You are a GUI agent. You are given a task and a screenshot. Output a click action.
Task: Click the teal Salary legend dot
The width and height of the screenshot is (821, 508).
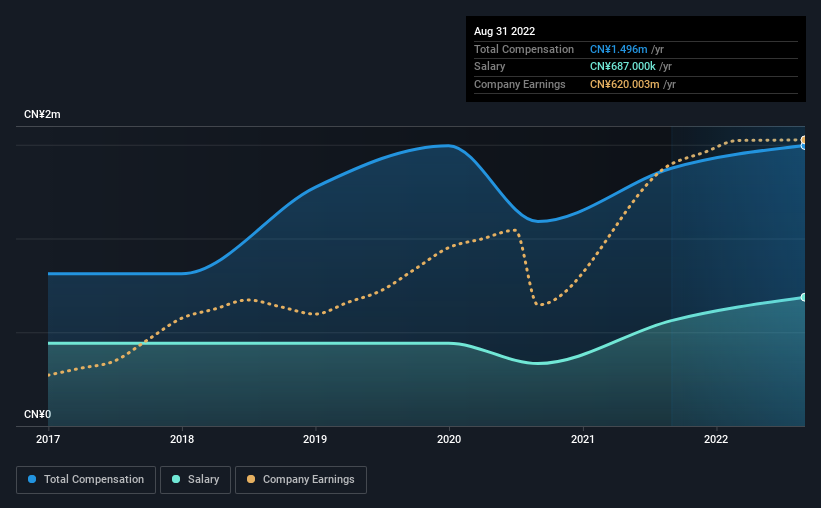176,479
